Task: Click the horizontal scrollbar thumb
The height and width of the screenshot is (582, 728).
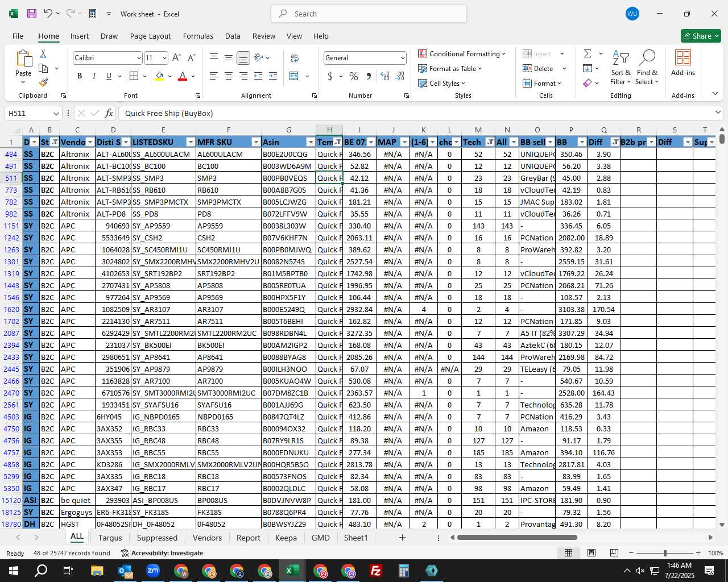Action: 517,537
